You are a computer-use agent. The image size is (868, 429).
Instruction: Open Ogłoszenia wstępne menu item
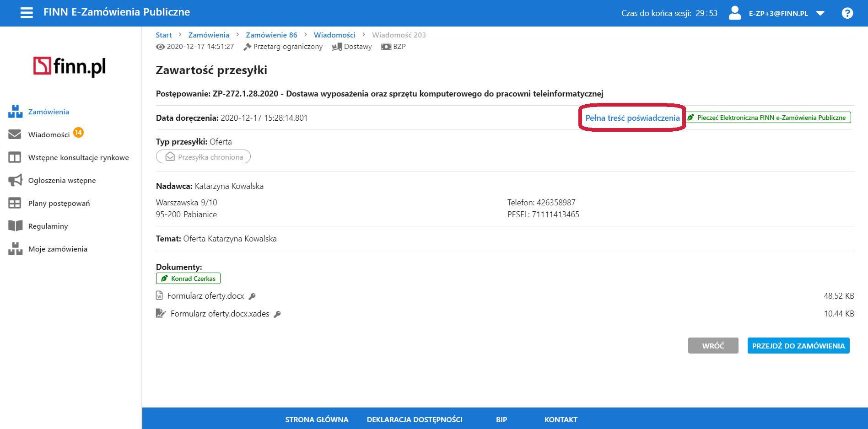(62, 180)
